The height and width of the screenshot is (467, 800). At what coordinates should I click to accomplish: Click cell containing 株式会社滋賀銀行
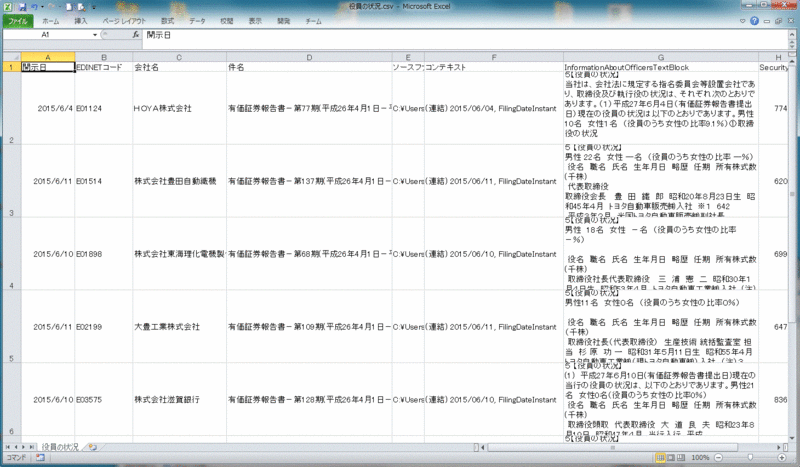click(179, 400)
